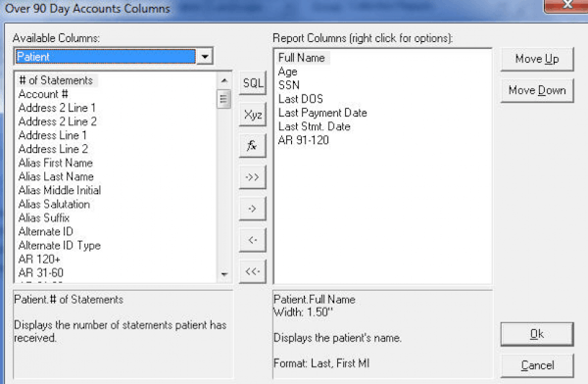Viewport: 588px width, 384px height.
Task: Open the Patient category dropdown arrow
Action: [205, 57]
